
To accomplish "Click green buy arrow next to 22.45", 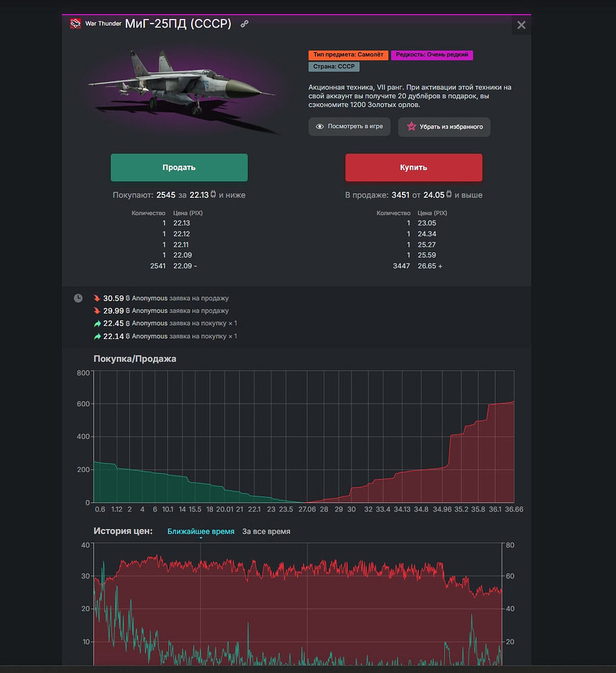I will point(97,324).
